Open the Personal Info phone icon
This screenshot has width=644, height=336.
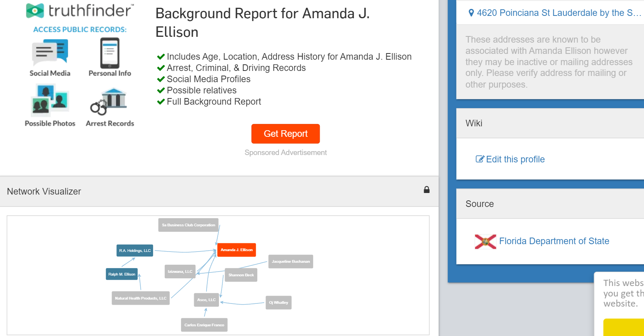click(110, 53)
